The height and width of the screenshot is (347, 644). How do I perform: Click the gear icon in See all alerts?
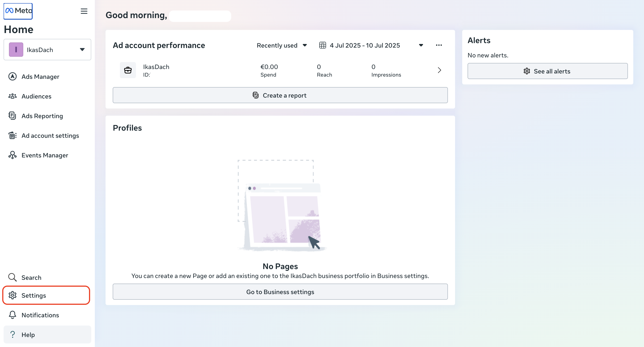click(x=527, y=71)
